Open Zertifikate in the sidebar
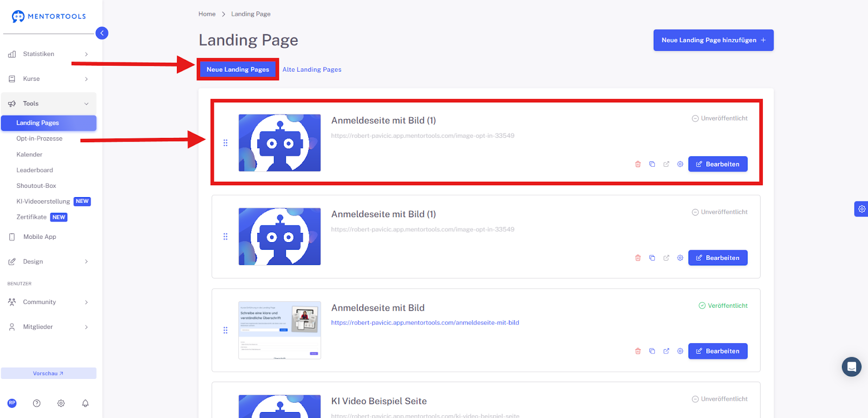This screenshot has width=868, height=418. (31, 217)
